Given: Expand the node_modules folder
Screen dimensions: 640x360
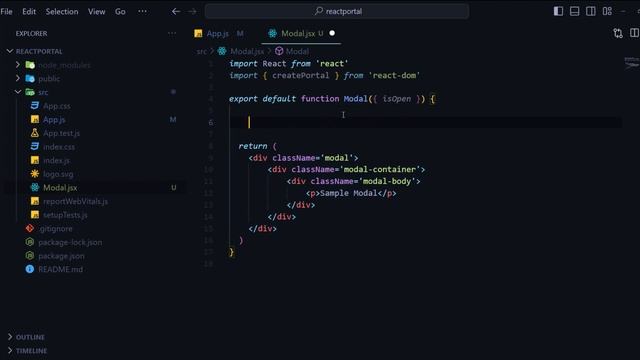Looking at the screenshot, I should (18, 65).
